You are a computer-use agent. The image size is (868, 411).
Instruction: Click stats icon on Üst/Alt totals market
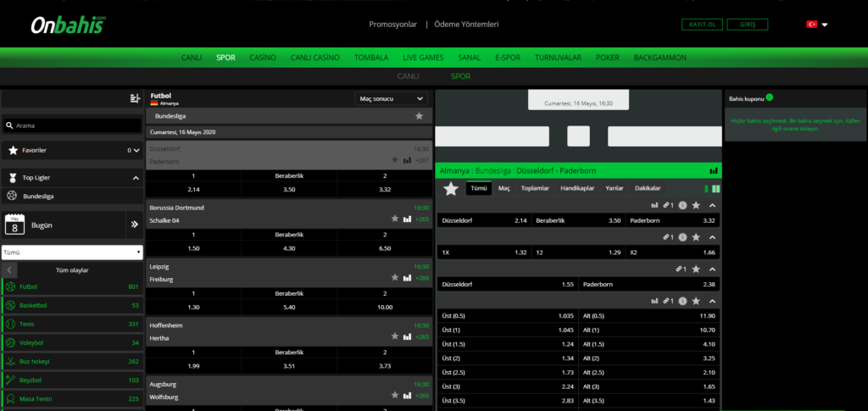click(655, 302)
